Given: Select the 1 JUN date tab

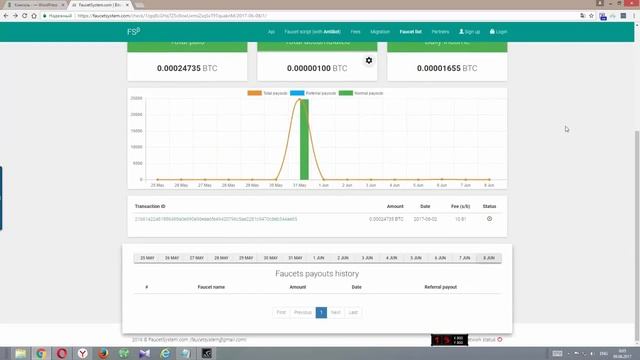Looking at the screenshot, I should [319, 258].
